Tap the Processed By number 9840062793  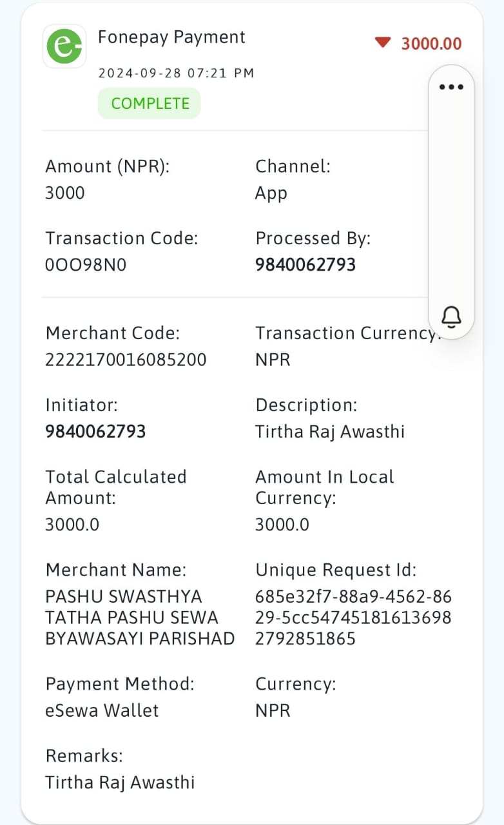[x=305, y=265]
